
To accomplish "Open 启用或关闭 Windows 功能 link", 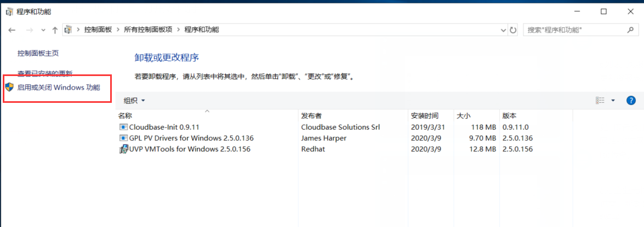I will point(58,88).
